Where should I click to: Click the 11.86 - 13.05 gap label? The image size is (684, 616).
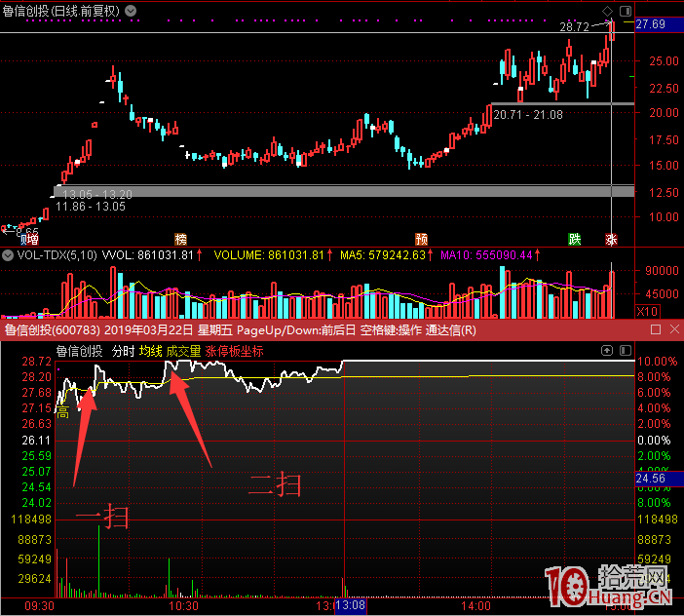click(91, 207)
